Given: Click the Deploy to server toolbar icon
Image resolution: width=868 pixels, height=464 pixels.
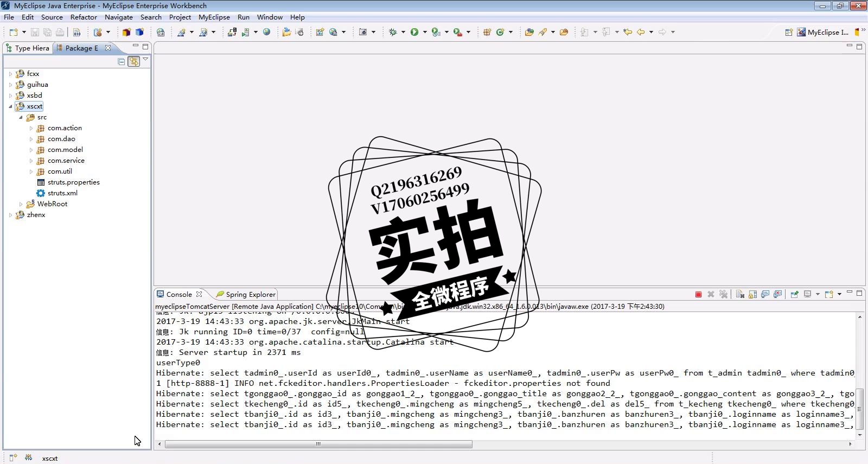Looking at the screenshot, I should pyautogui.click(x=232, y=32).
